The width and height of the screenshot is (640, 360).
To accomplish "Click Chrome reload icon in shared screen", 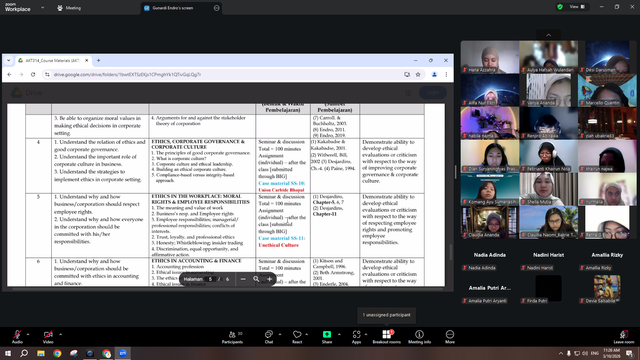I will click(33, 75).
